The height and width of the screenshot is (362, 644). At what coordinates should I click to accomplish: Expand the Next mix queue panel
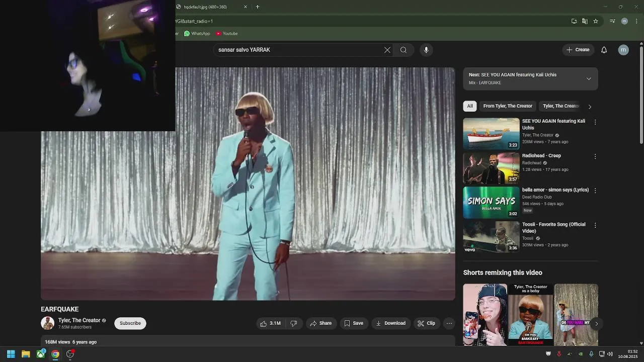pos(589,79)
